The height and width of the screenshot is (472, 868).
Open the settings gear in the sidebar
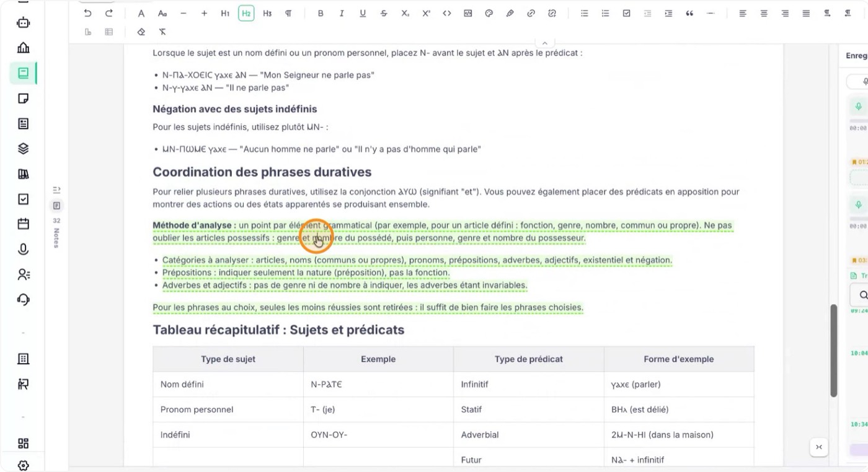tap(24, 465)
